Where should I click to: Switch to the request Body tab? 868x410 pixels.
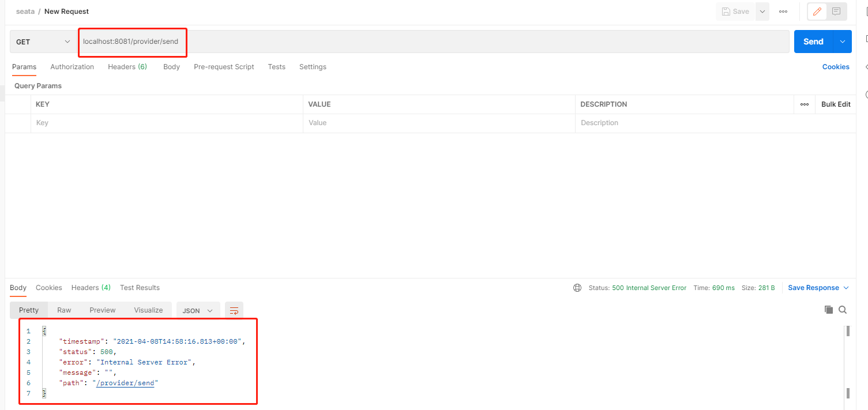coord(171,67)
